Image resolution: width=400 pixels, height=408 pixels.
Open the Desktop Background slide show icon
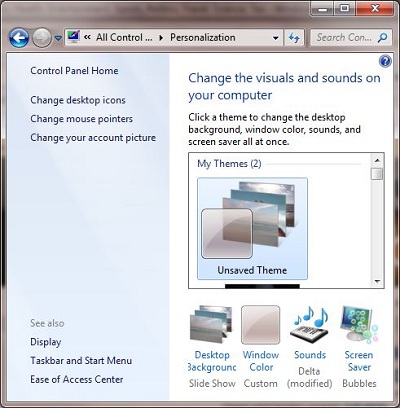click(211, 324)
